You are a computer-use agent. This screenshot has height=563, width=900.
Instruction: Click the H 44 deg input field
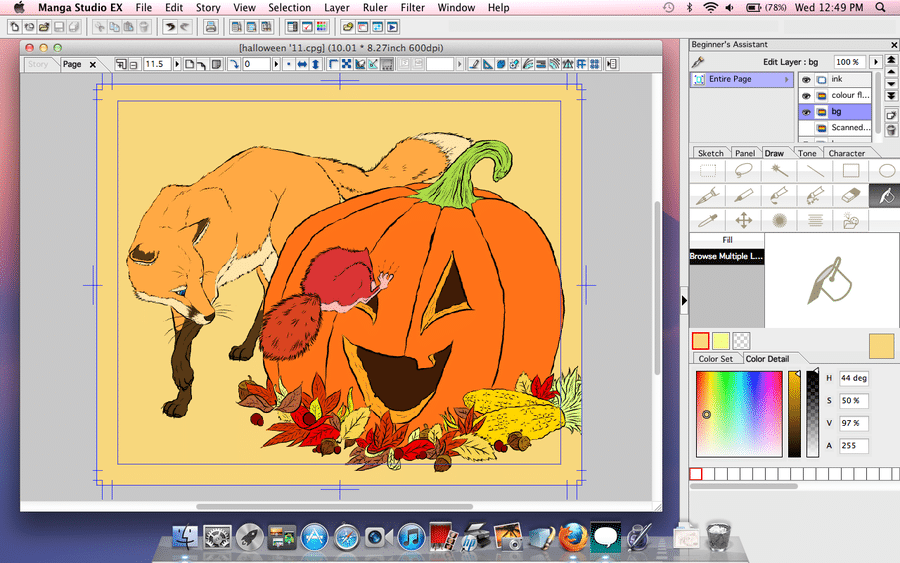pos(854,378)
